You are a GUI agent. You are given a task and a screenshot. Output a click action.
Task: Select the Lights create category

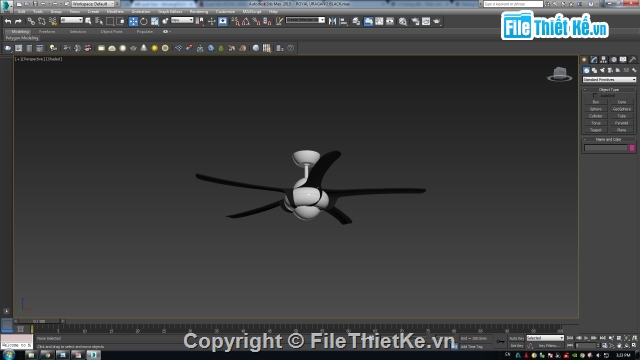602,70
